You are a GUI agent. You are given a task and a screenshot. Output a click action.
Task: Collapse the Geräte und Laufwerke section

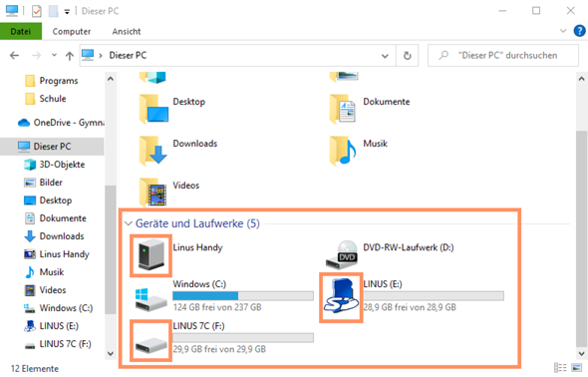[x=129, y=223]
